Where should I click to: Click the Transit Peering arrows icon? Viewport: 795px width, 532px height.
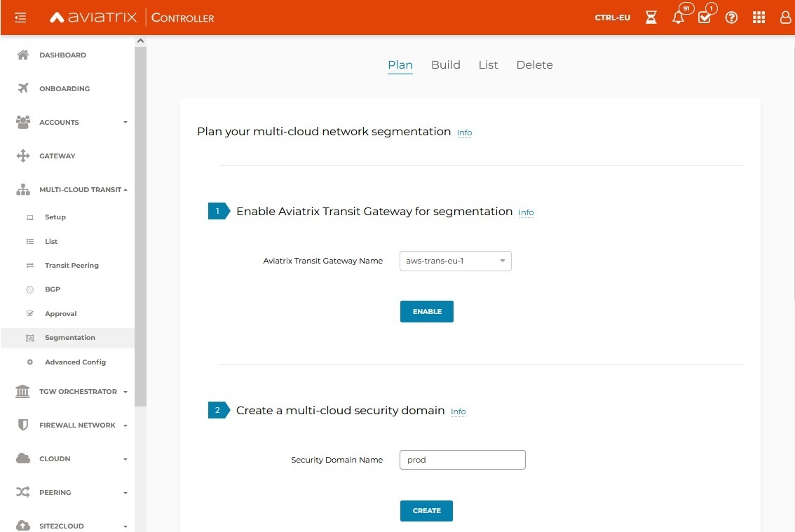[x=30, y=265]
